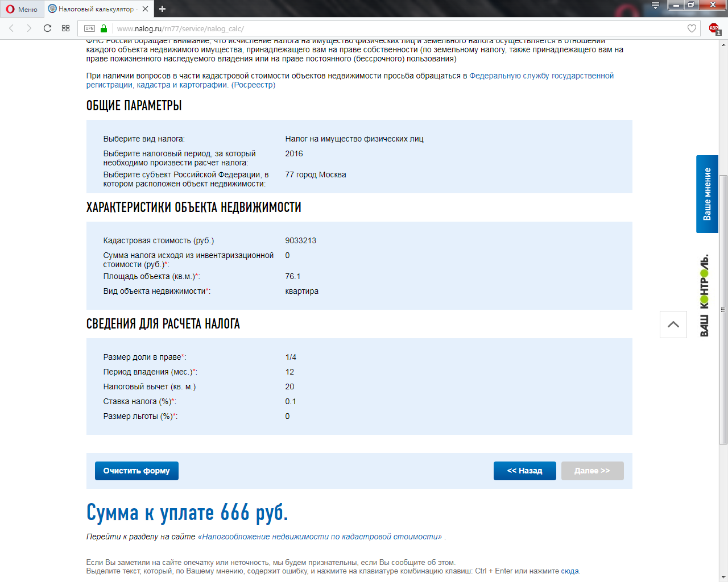The image size is (728, 582).
Task: Click the << Назад button
Action: click(x=524, y=471)
